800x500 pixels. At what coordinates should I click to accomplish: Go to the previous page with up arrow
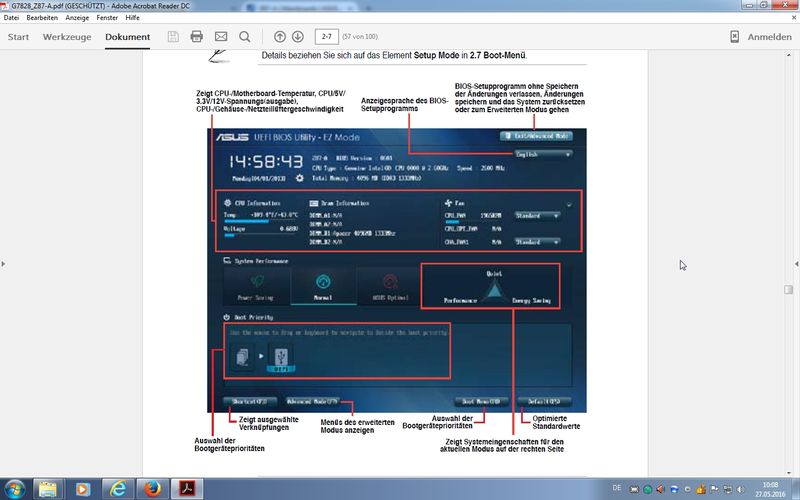coord(280,37)
